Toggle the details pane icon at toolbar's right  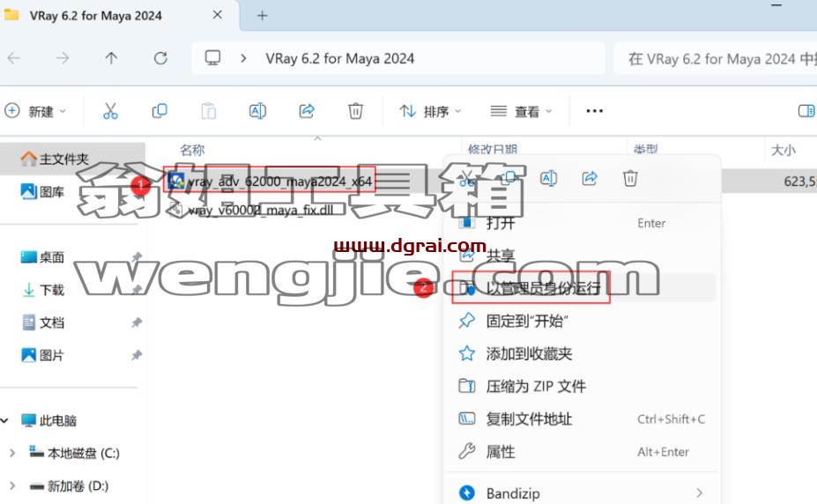pos(806,111)
